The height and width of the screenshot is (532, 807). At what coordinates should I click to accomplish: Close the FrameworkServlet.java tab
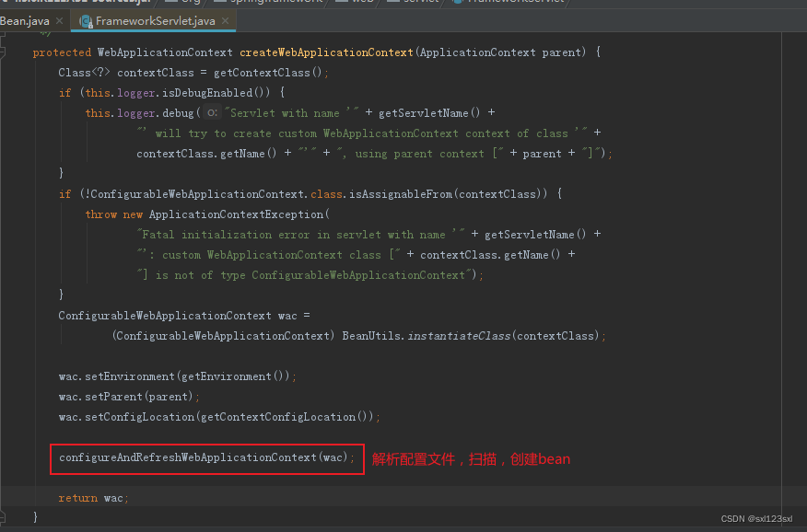(x=225, y=21)
